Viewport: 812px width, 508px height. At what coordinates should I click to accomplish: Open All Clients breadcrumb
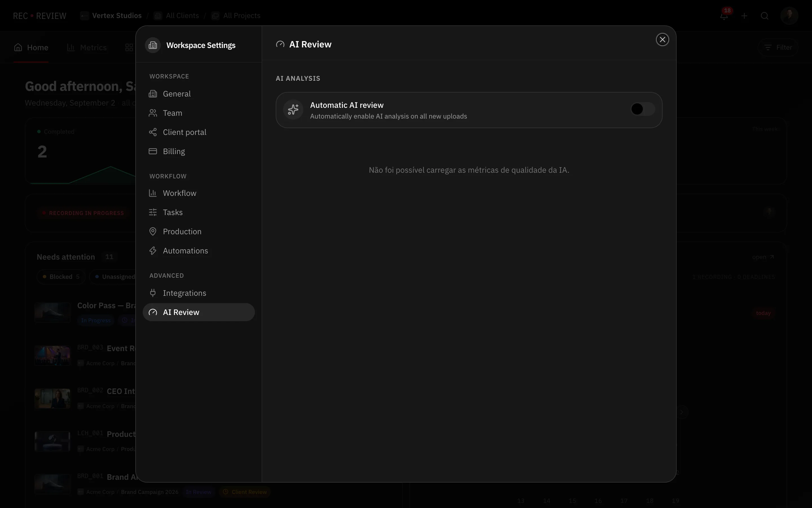pos(176,16)
